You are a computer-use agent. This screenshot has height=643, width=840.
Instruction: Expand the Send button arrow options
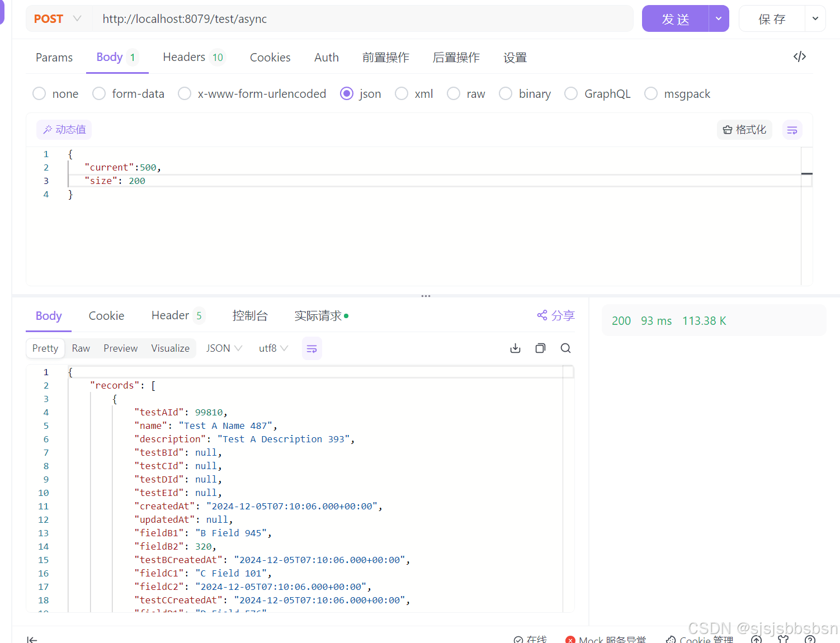click(719, 18)
